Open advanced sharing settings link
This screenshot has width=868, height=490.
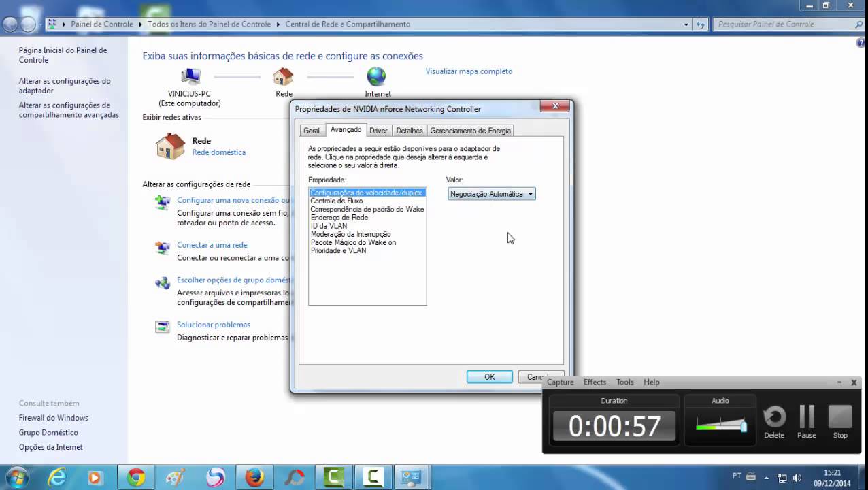[69, 110]
